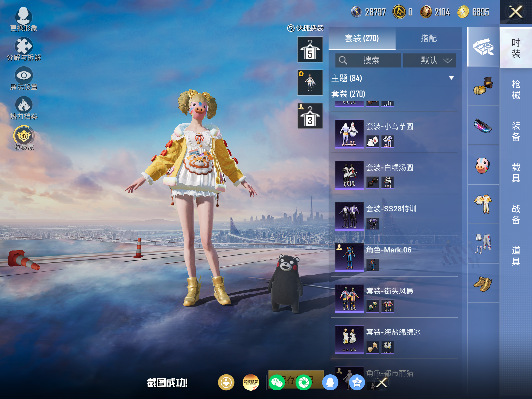Click the blue currency 28797 coin
The height and width of the screenshot is (399, 532).
pos(356,12)
